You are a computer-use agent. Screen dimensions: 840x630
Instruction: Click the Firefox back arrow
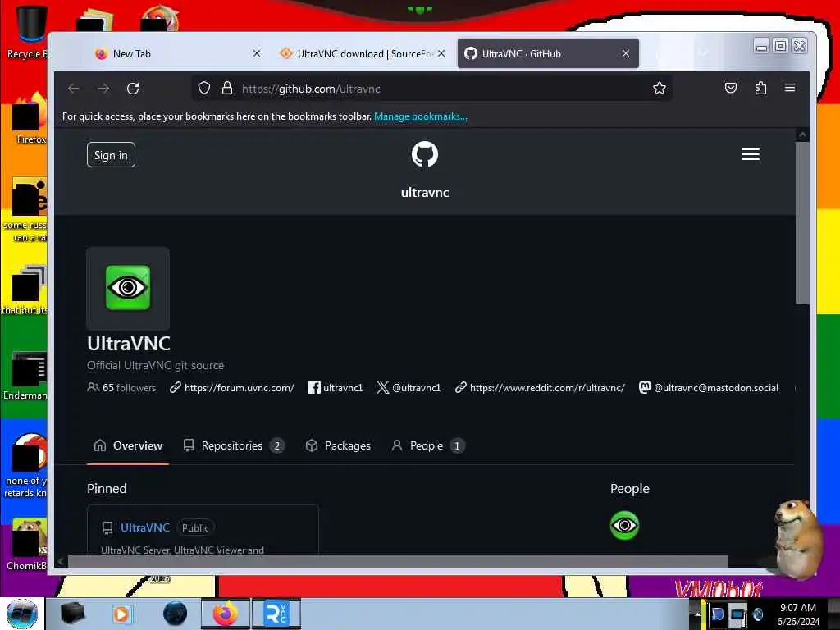tap(74, 89)
